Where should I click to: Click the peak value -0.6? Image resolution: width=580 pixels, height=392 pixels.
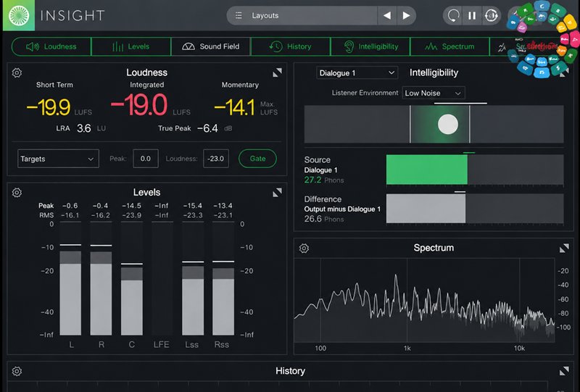click(70, 206)
